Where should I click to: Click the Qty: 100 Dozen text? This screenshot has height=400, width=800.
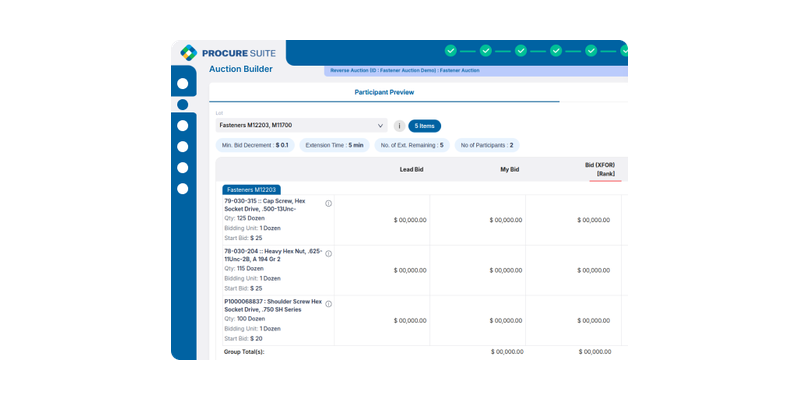[244, 319]
